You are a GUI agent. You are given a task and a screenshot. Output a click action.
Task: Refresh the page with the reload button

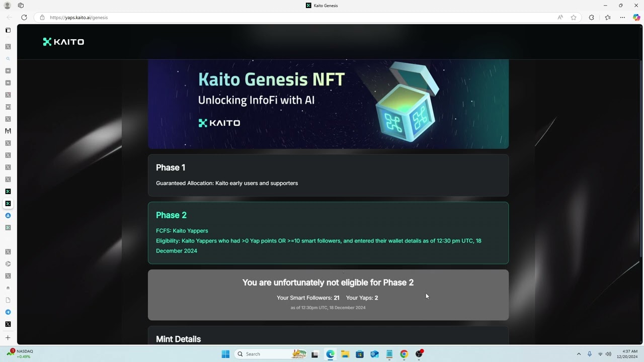pos(24,17)
